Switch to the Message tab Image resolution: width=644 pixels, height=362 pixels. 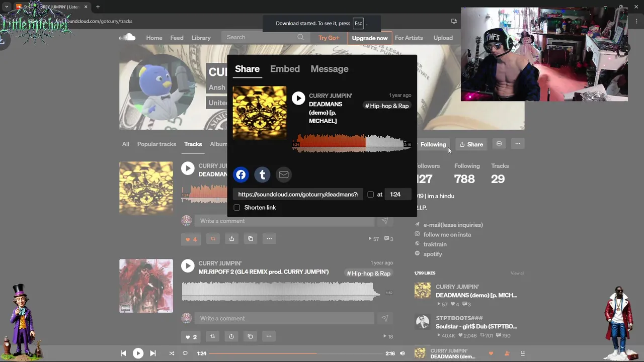click(330, 69)
